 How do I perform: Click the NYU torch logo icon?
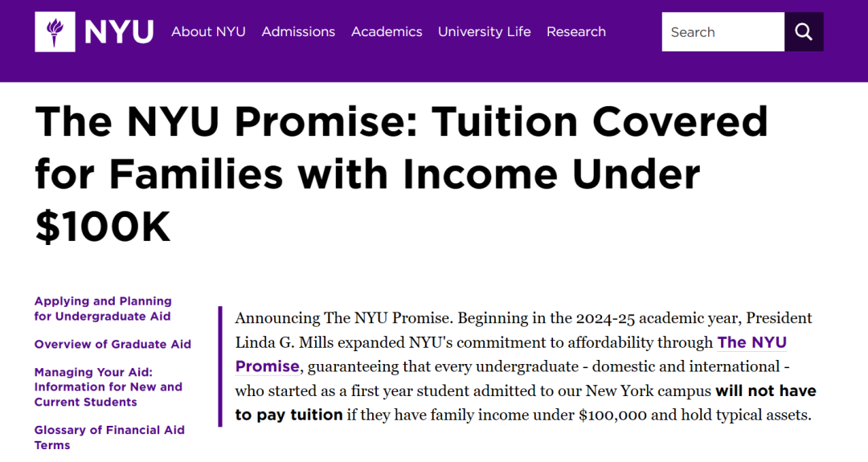point(55,32)
